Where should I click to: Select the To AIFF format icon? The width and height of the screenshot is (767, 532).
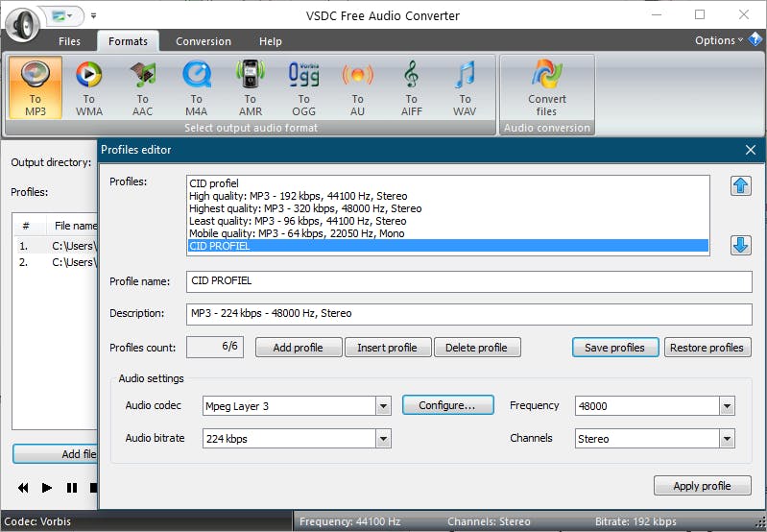coord(412,87)
